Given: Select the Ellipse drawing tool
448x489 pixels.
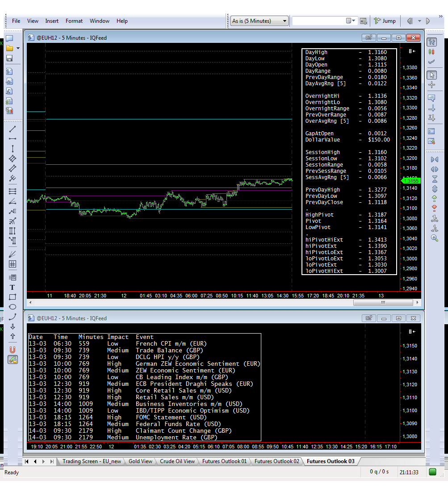Looking at the screenshot, I should [13, 307].
